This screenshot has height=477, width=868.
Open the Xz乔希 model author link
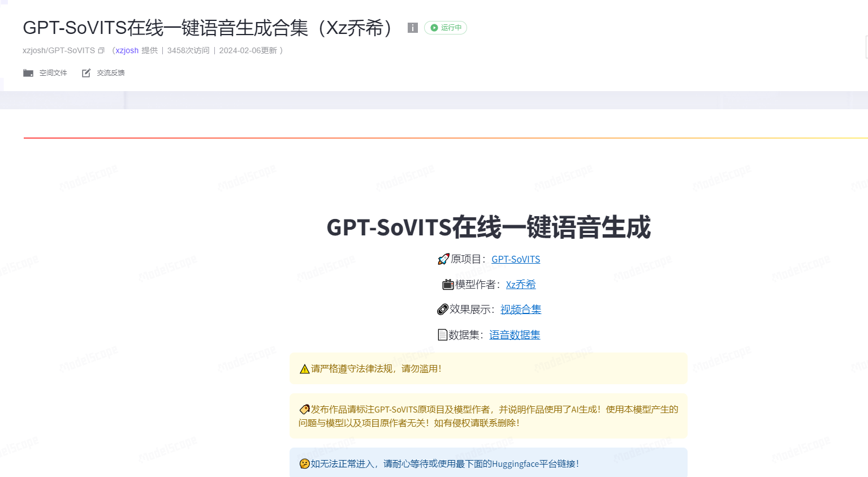(520, 285)
